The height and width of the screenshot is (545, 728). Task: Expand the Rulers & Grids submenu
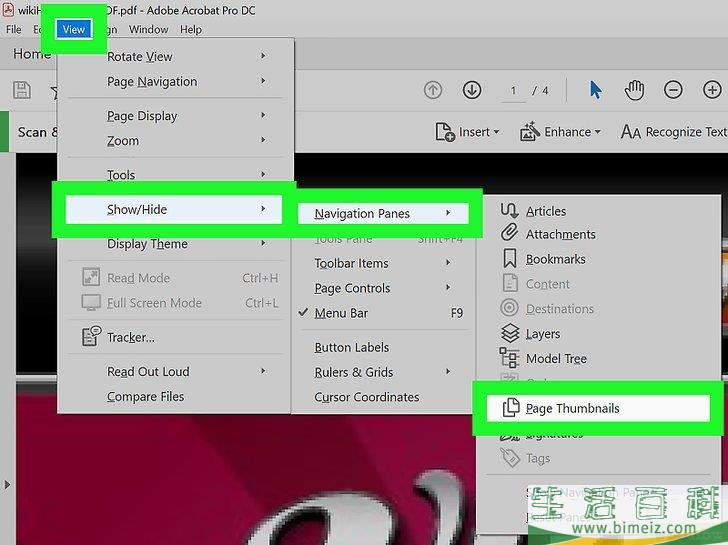[383, 372]
